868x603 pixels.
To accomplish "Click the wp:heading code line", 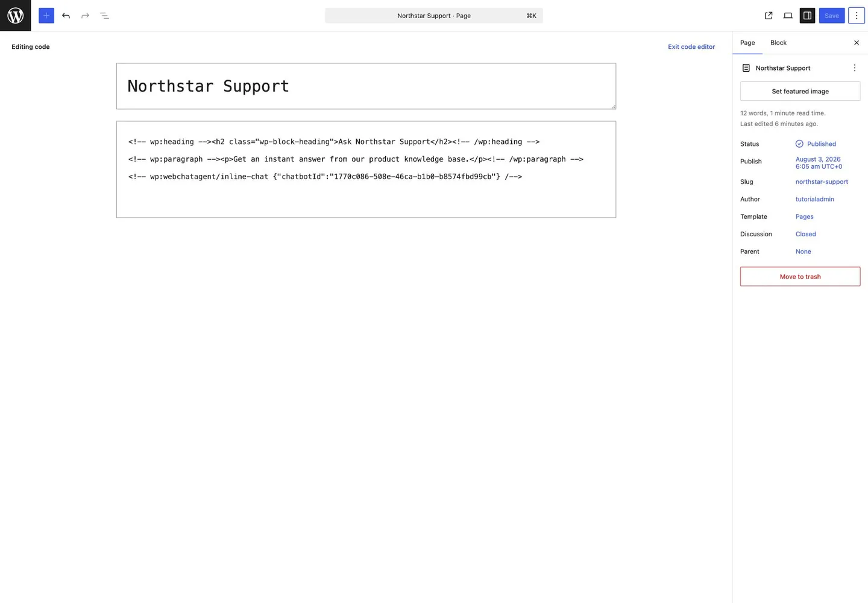I will [x=334, y=142].
